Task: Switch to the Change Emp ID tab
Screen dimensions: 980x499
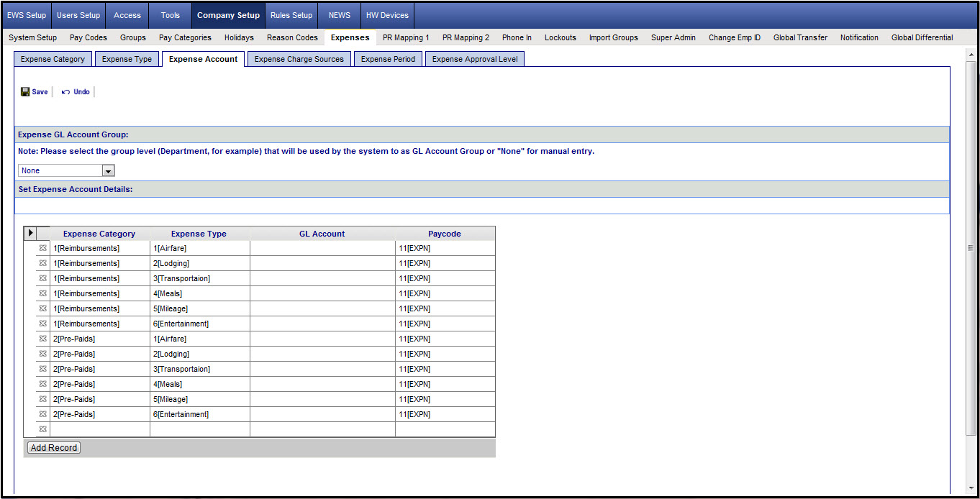Action: (x=735, y=37)
